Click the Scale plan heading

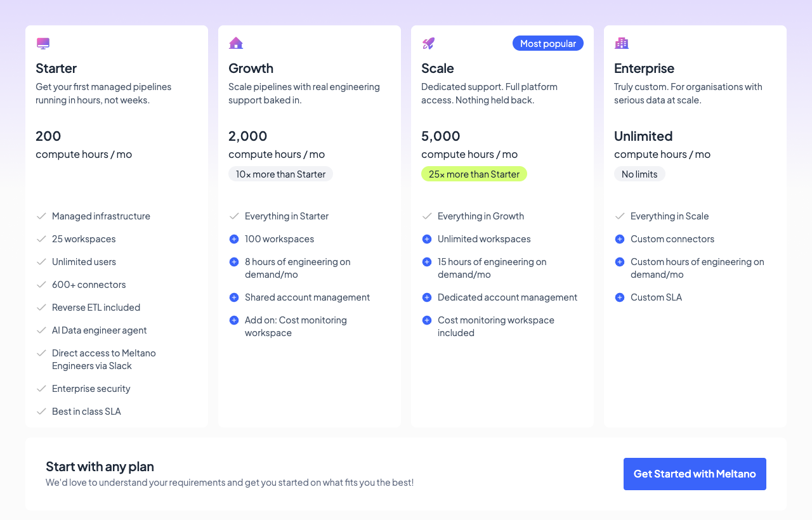[x=438, y=68]
